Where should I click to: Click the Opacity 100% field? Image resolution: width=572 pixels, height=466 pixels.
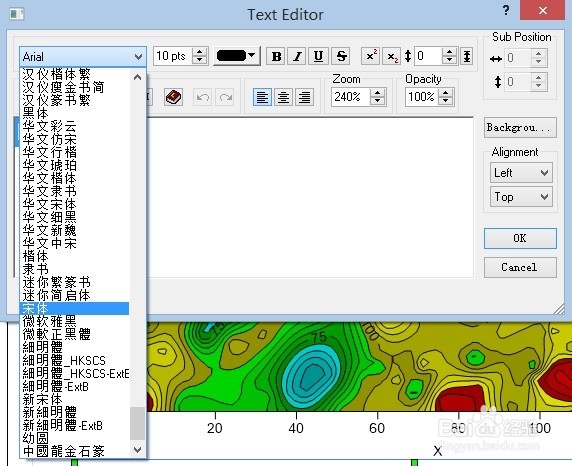[x=422, y=97]
